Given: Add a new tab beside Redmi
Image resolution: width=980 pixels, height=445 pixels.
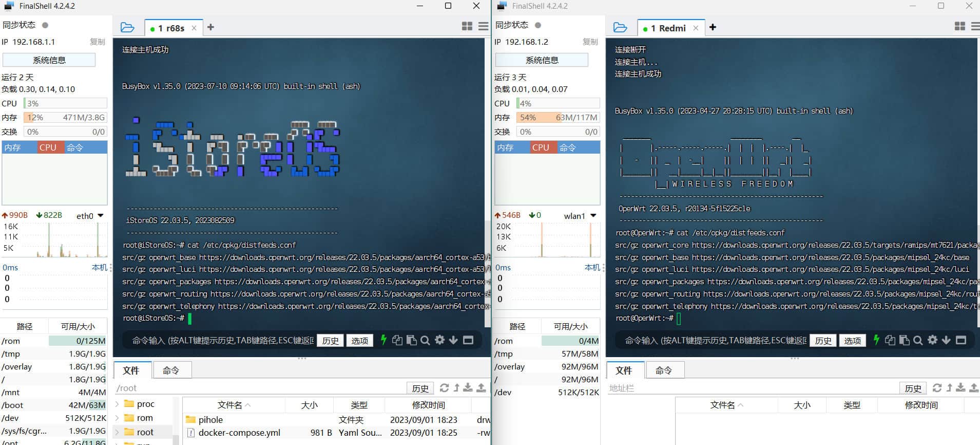Looking at the screenshot, I should (713, 27).
